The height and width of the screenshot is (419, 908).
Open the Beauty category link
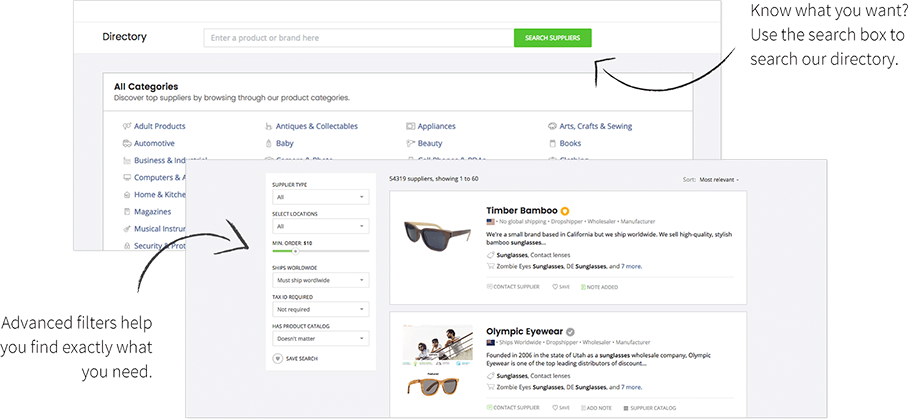[x=430, y=144]
